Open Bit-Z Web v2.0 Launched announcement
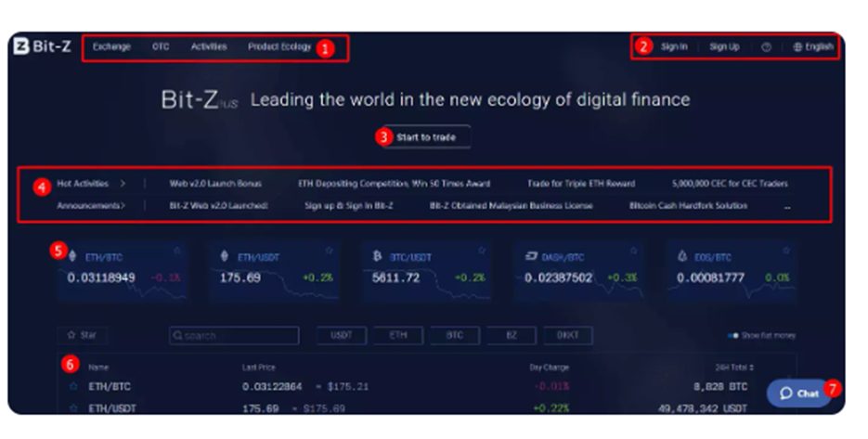This screenshot has width=868, height=439. [x=219, y=205]
